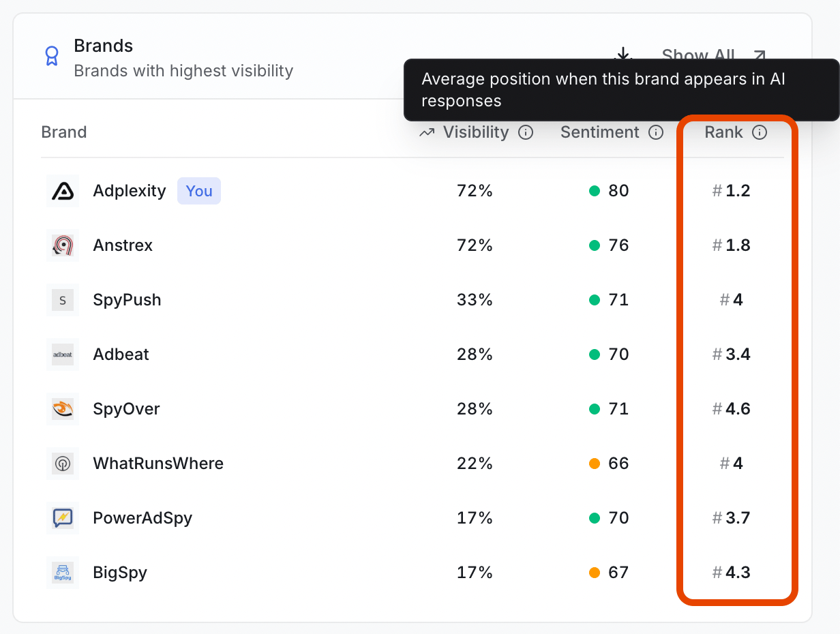Image resolution: width=840 pixels, height=634 pixels.
Task: Click the Adbeat logo icon
Action: tap(63, 354)
